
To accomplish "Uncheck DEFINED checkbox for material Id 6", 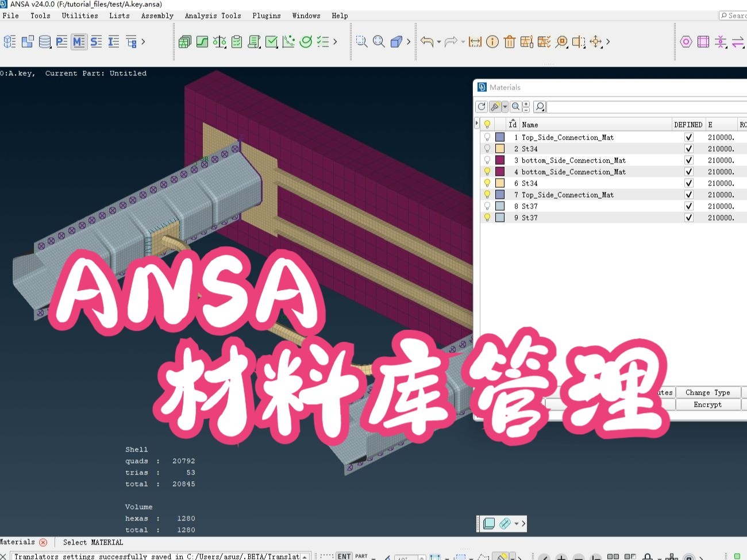I will pos(688,183).
